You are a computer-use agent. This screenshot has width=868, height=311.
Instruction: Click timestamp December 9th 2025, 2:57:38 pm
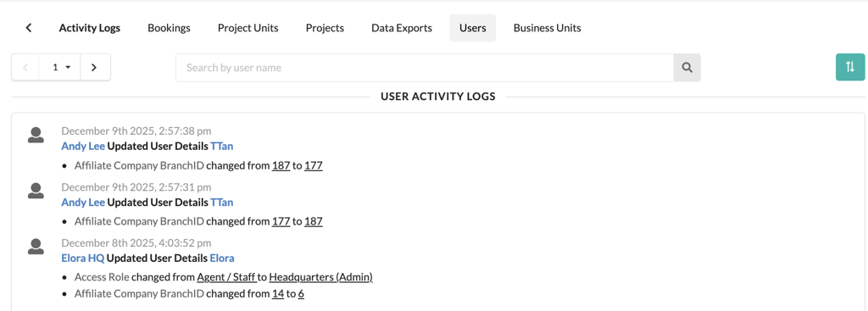tap(136, 131)
